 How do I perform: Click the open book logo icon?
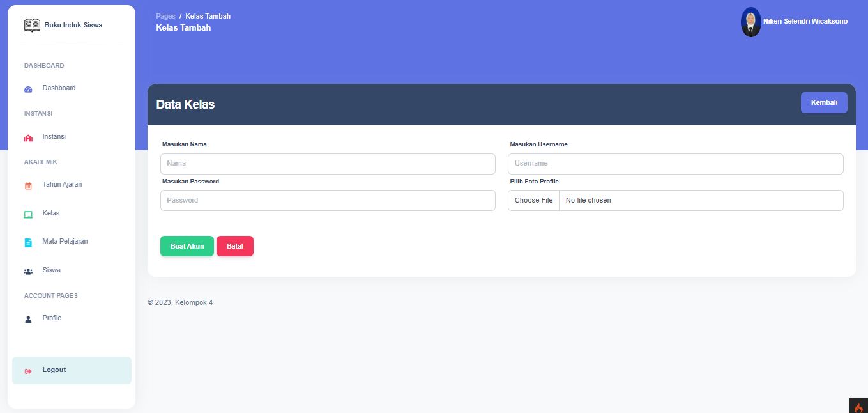coord(32,26)
